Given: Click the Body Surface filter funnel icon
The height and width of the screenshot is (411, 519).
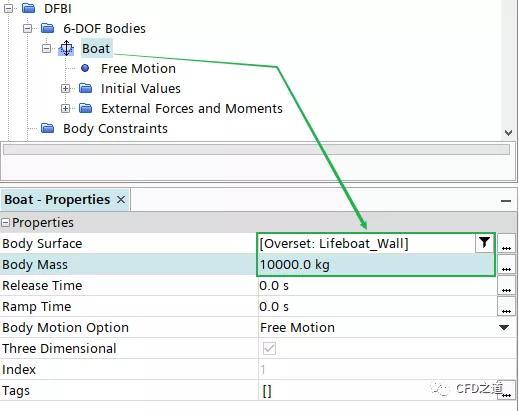Looking at the screenshot, I should 484,243.
